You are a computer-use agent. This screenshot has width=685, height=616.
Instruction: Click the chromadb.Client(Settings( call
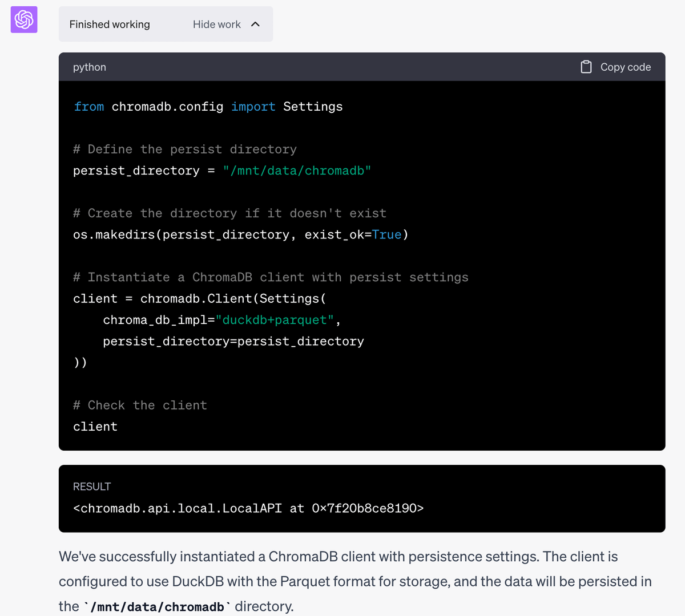[x=233, y=299]
